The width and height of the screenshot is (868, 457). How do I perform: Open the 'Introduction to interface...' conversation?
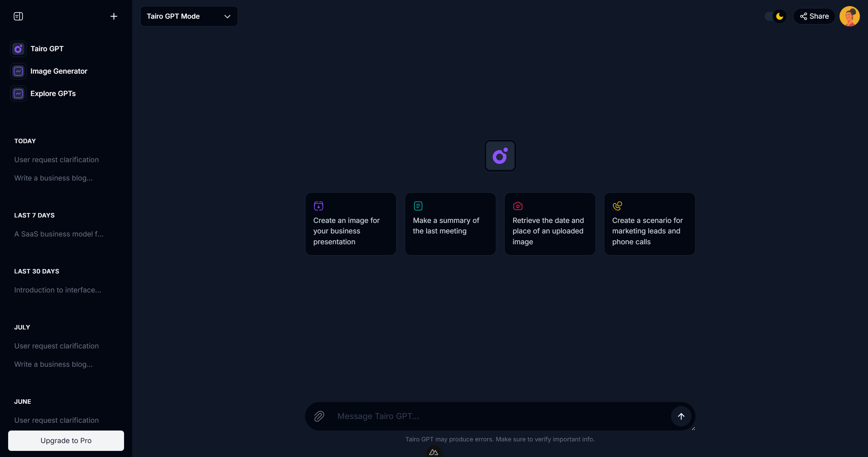pyautogui.click(x=57, y=290)
